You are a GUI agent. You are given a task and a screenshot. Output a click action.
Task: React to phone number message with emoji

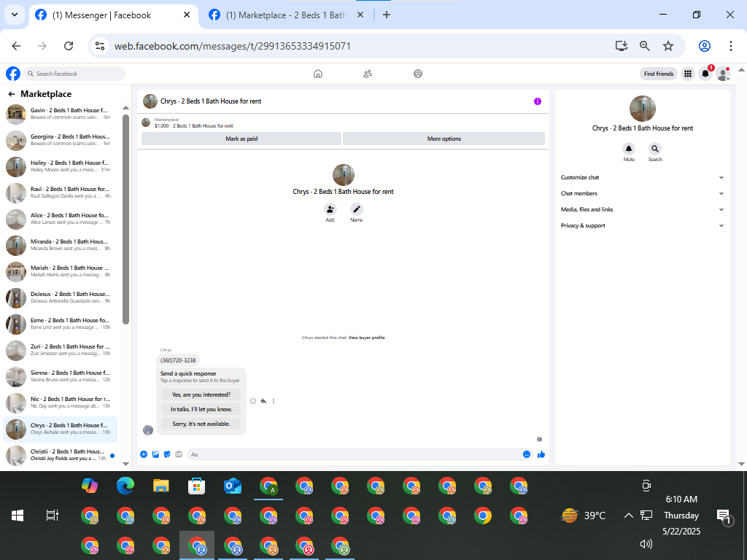253,401
